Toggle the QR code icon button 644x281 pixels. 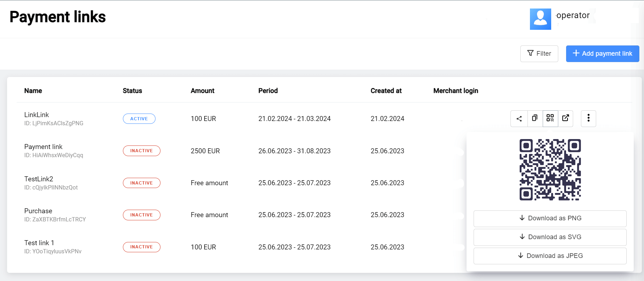click(x=550, y=119)
